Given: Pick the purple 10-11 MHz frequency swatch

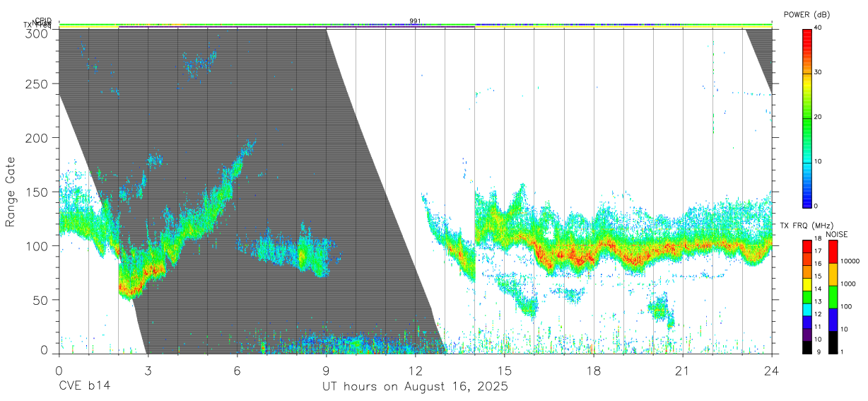Looking at the screenshot, I should point(807,335).
